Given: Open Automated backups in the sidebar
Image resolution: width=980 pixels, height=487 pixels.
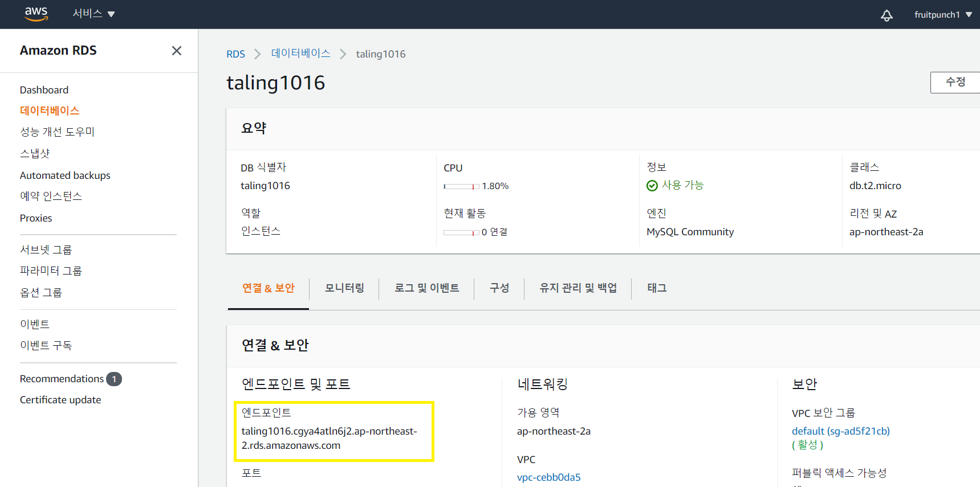Looking at the screenshot, I should 65,175.
